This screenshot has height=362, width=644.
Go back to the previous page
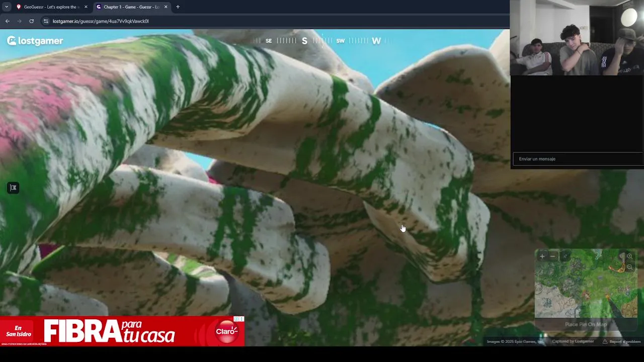[7, 21]
